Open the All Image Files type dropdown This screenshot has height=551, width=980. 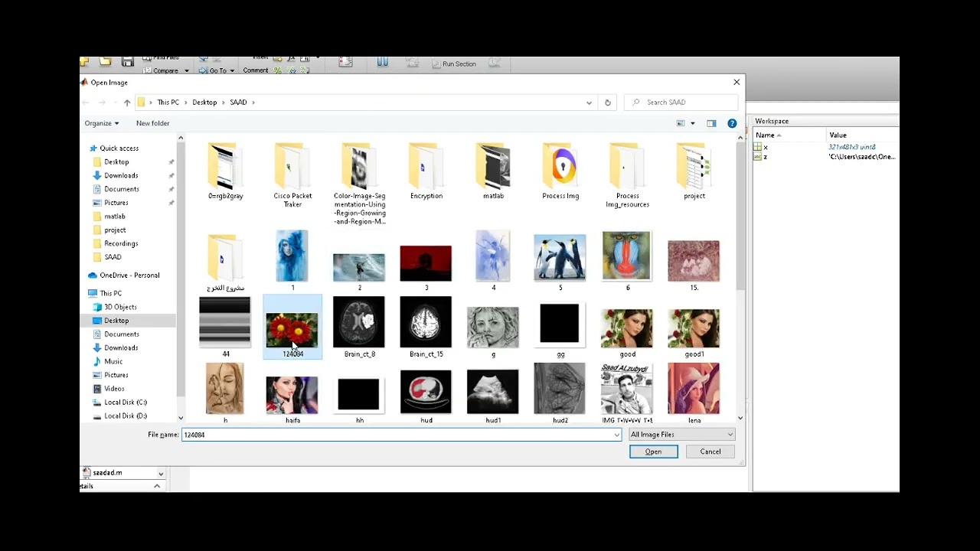click(x=681, y=435)
